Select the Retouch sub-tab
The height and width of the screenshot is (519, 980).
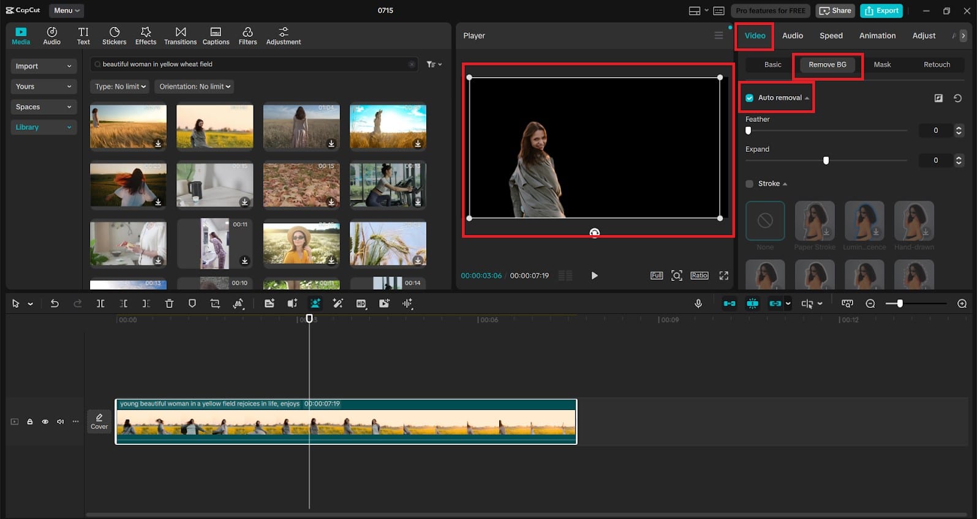pos(937,64)
